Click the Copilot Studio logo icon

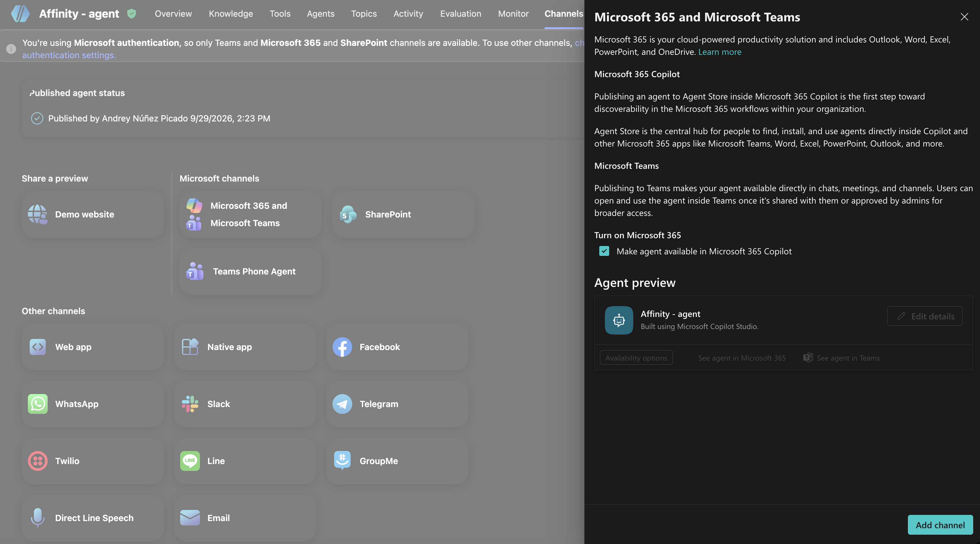(20, 14)
